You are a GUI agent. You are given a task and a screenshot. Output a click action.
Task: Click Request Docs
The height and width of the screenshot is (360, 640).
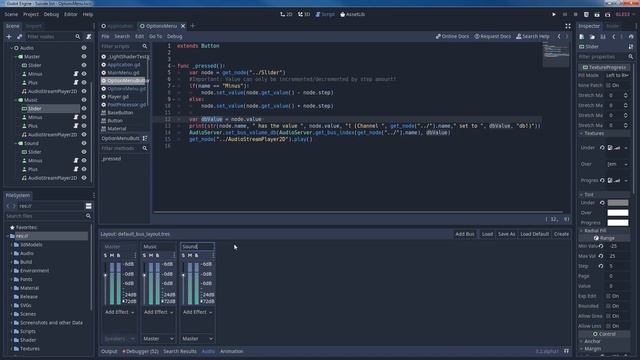[493, 36]
